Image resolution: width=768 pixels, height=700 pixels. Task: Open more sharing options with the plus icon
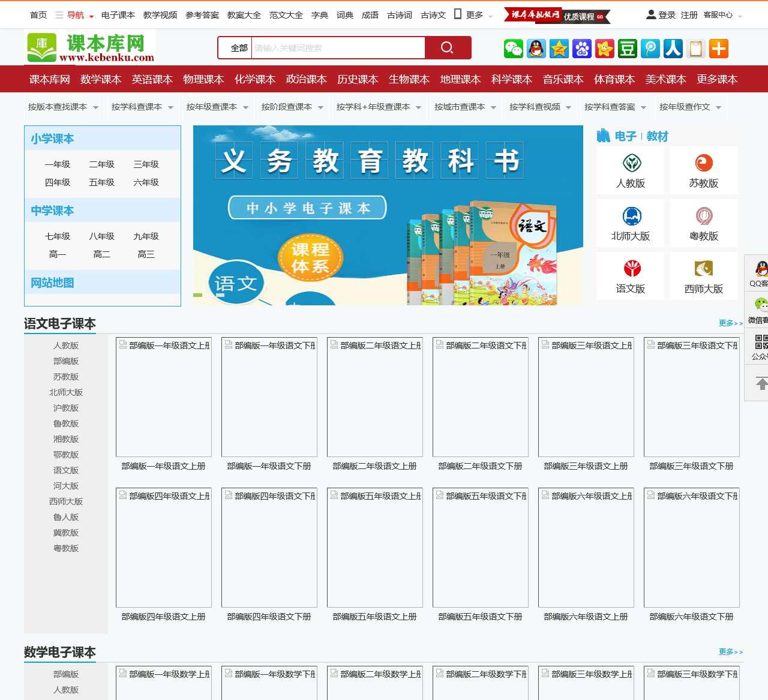coord(719,49)
